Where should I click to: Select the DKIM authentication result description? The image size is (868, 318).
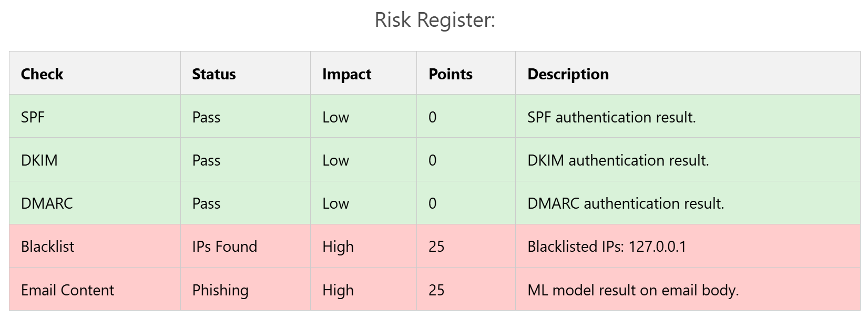click(618, 160)
